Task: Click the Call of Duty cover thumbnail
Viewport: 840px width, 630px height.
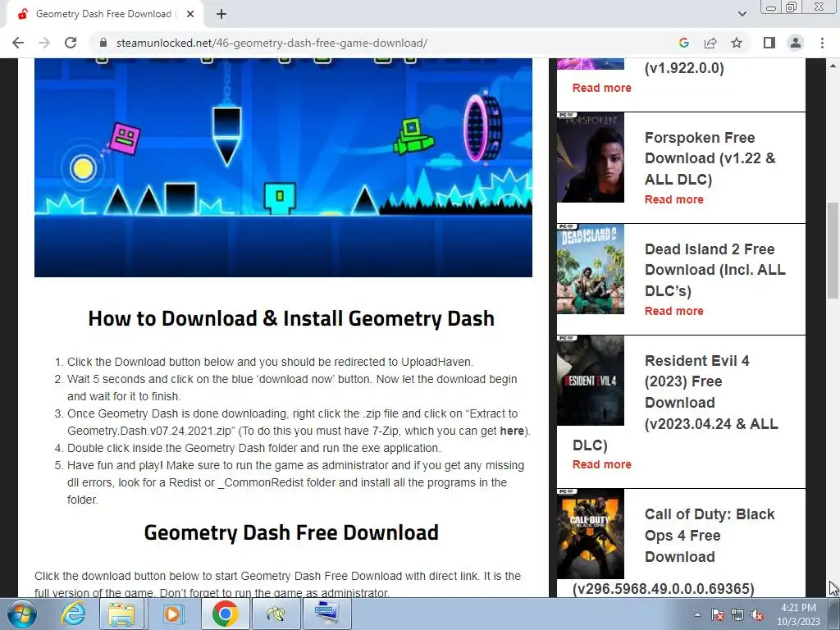Action: pyautogui.click(x=591, y=533)
